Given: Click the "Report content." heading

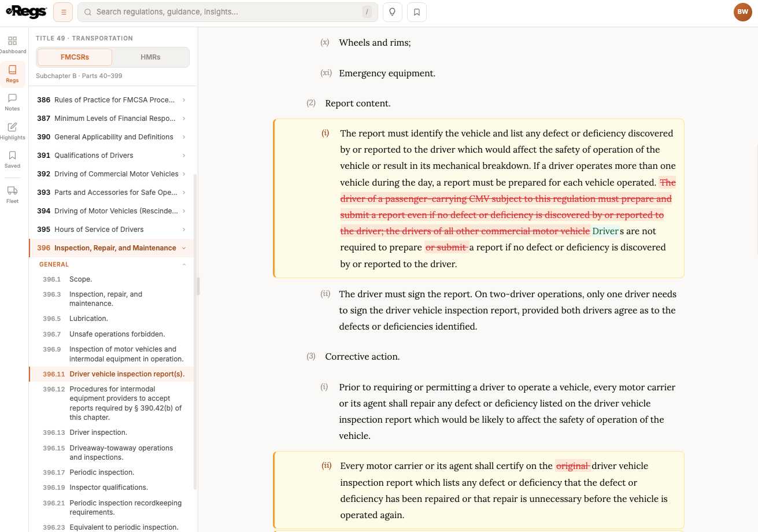Looking at the screenshot, I should pyautogui.click(x=358, y=104).
